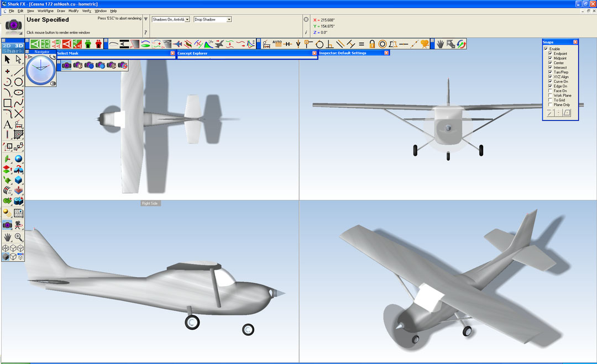Click the equals sign constraint icon
This screenshot has width=597, height=364.
click(x=362, y=44)
